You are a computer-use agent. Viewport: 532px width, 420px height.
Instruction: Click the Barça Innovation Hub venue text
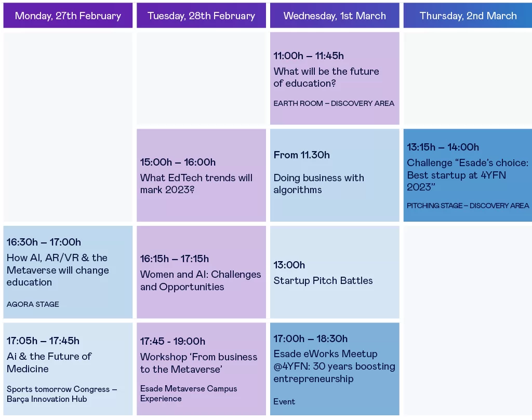point(47,399)
